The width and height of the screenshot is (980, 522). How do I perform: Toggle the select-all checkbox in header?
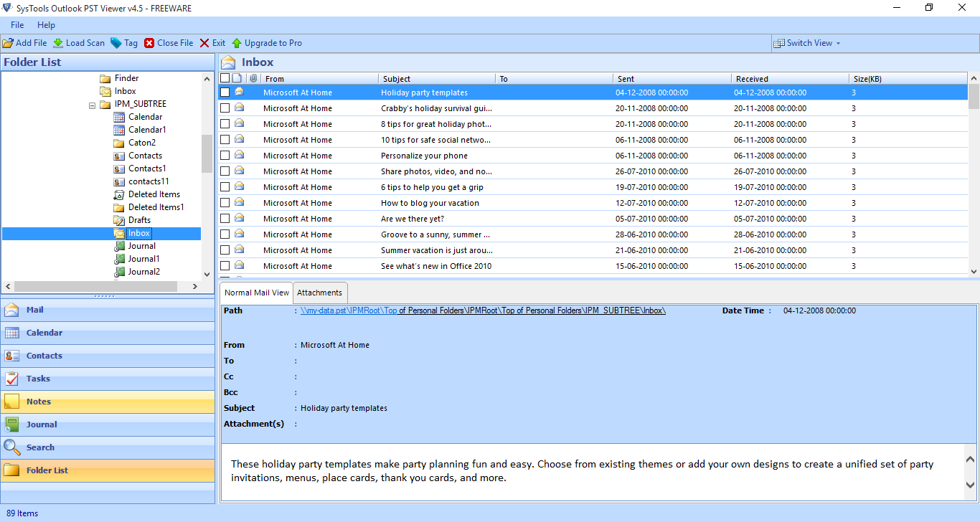pyautogui.click(x=225, y=78)
